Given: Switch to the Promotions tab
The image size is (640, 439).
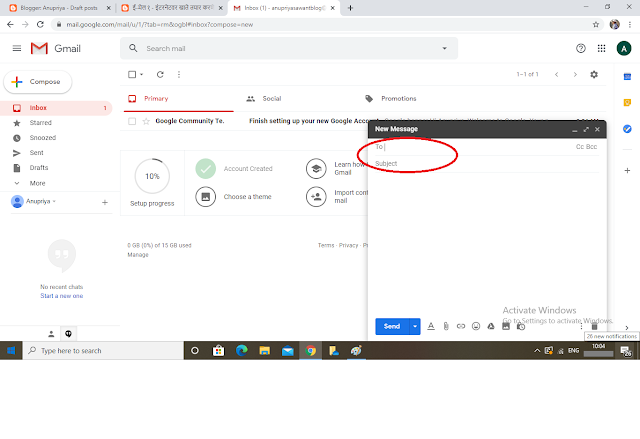Looking at the screenshot, I should tap(391, 99).
